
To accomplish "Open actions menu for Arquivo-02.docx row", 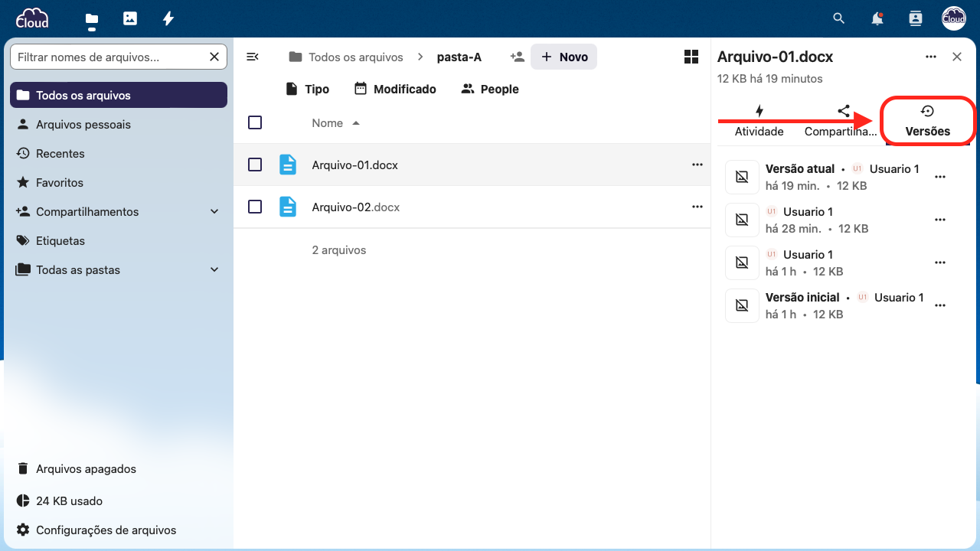I will pyautogui.click(x=697, y=207).
